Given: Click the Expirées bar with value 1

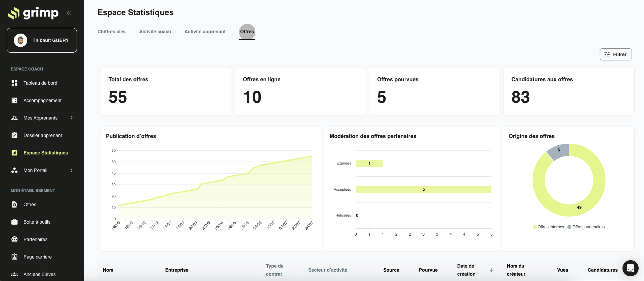Looking at the screenshot, I should (369, 163).
